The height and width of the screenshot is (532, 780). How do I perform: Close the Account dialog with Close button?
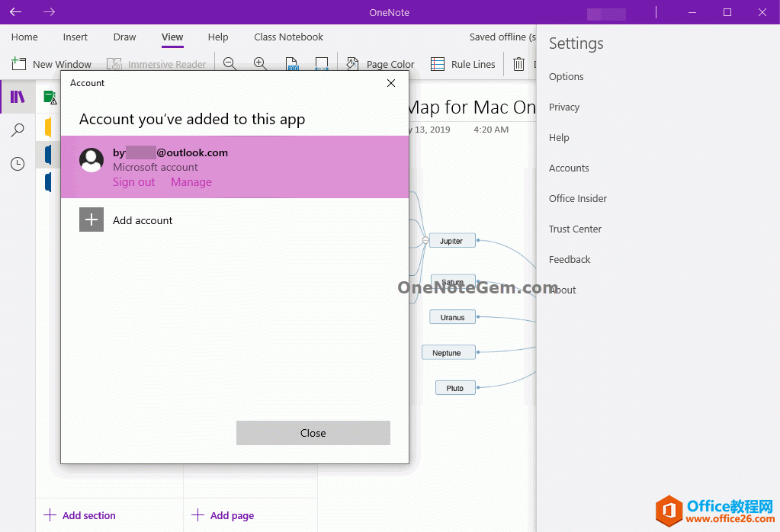coord(313,432)
